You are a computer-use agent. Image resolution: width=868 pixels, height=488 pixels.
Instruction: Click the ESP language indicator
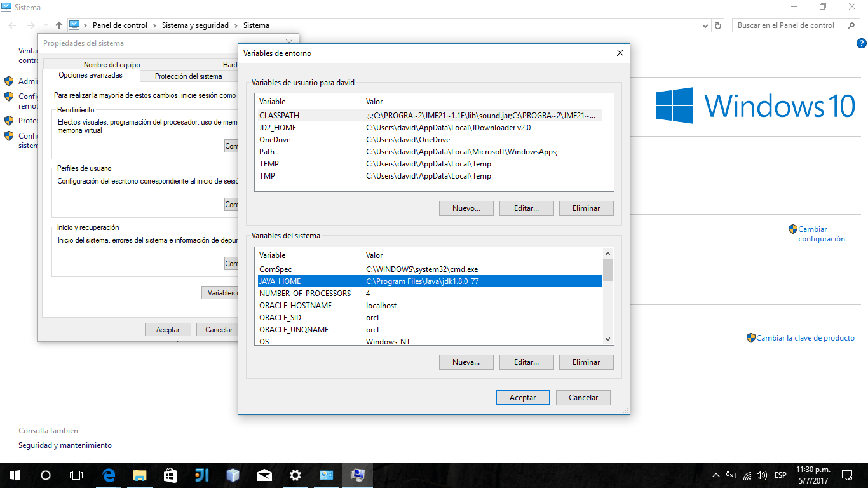pyautogui.click(x=780, y=475)
